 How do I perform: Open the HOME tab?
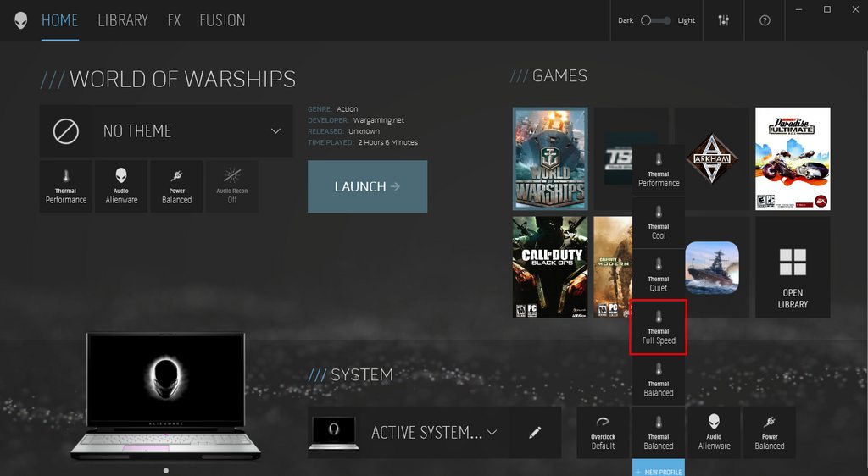tap(60, 20)
